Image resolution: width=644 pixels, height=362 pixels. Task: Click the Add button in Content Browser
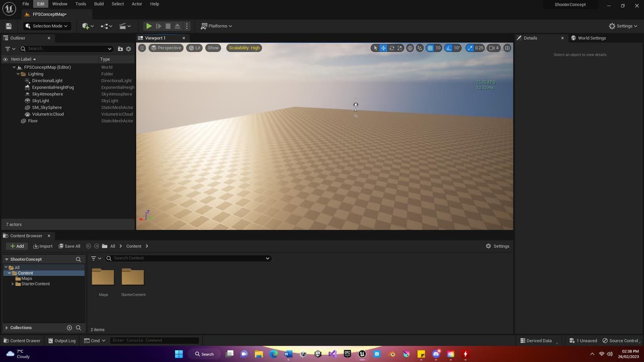(17, 246)
